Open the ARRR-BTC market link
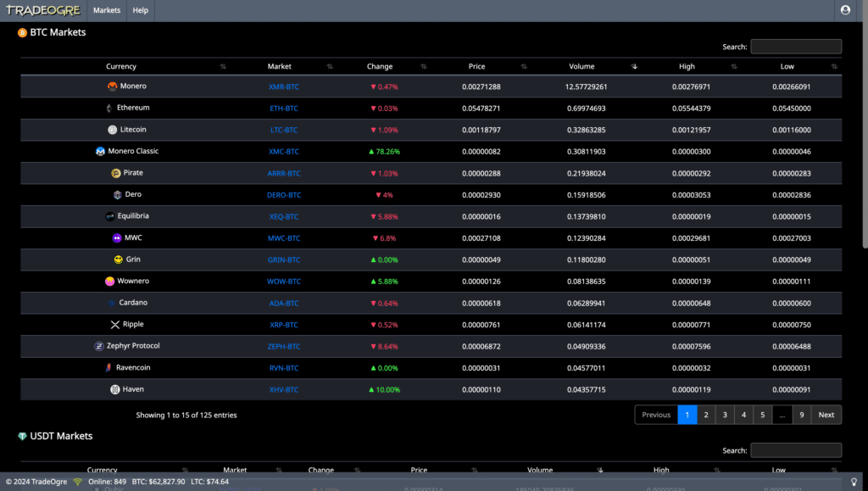Viewport: 868px width, 491px height. (284, 173)
